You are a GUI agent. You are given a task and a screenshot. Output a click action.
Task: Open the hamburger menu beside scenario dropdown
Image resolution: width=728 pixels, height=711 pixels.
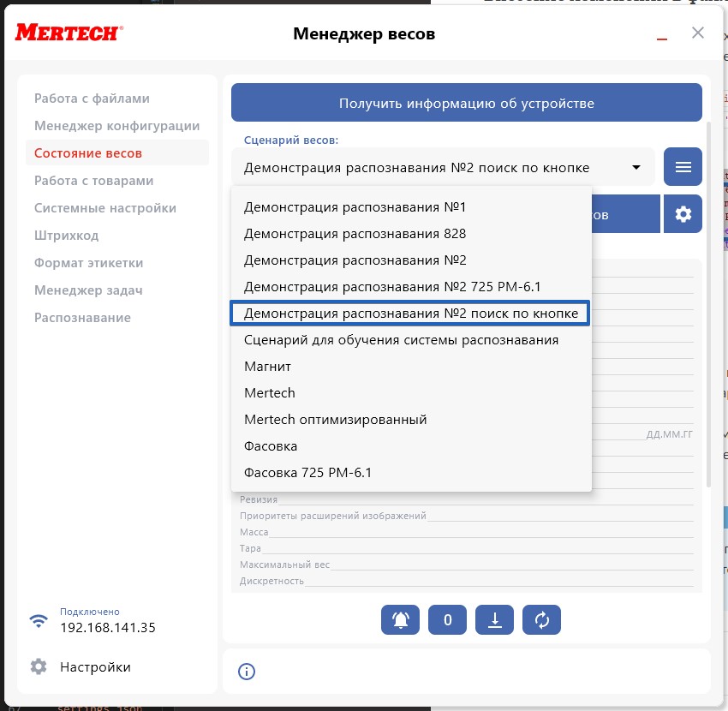click(683, 167)
